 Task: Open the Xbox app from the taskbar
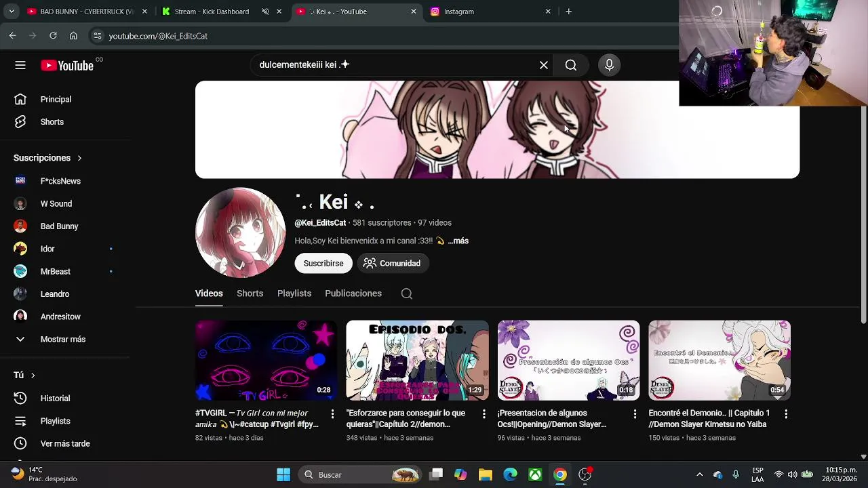[x=535, y=474]
